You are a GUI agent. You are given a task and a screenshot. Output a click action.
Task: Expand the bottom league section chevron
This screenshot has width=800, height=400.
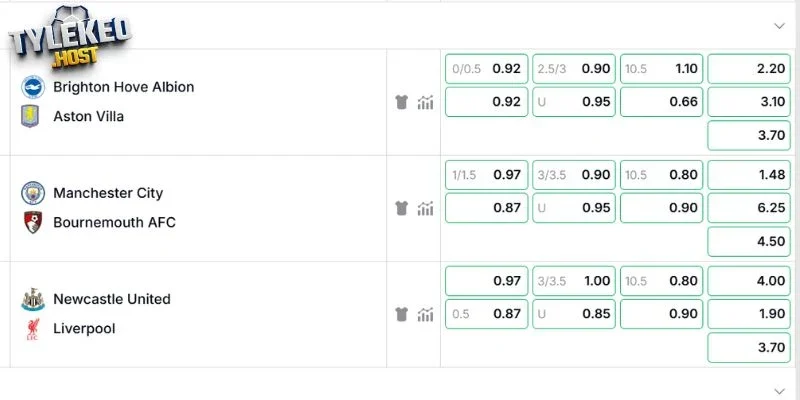779,391
